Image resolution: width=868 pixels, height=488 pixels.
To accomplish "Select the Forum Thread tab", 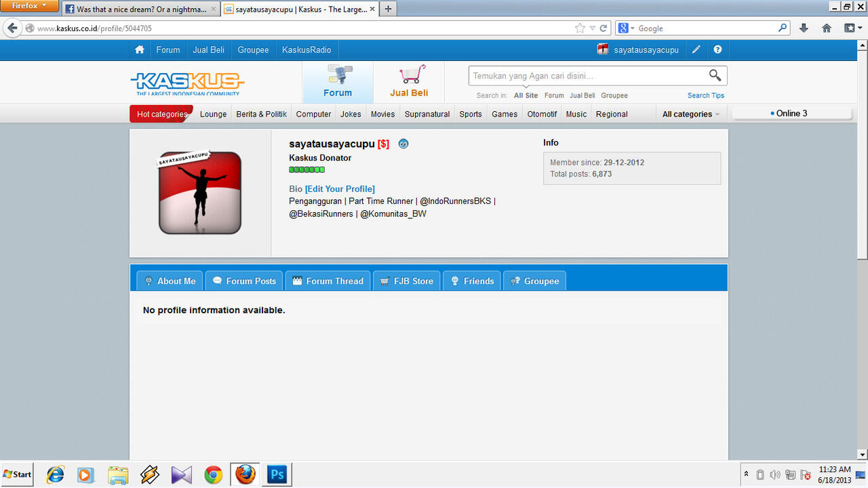I will tap(328, 281).
